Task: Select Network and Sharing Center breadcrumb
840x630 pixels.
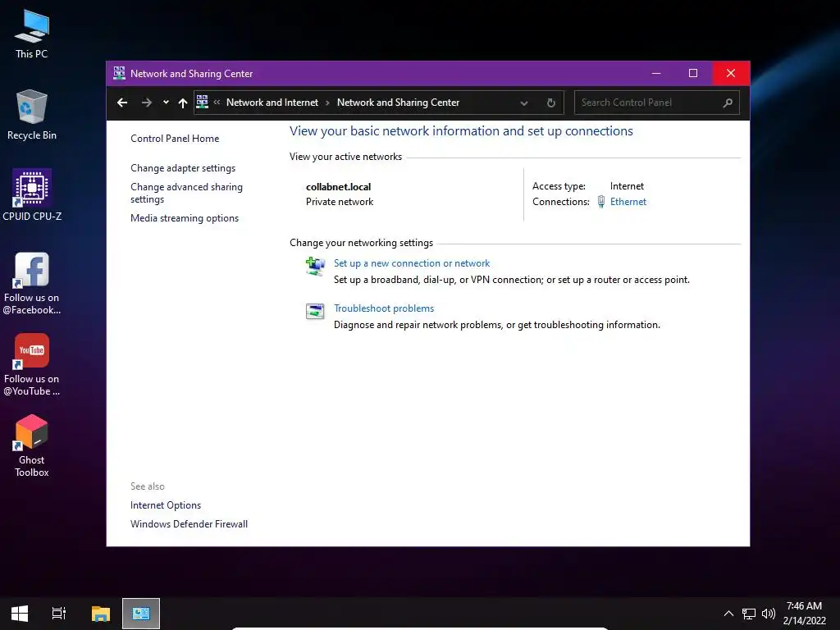Action: point(398,103)
